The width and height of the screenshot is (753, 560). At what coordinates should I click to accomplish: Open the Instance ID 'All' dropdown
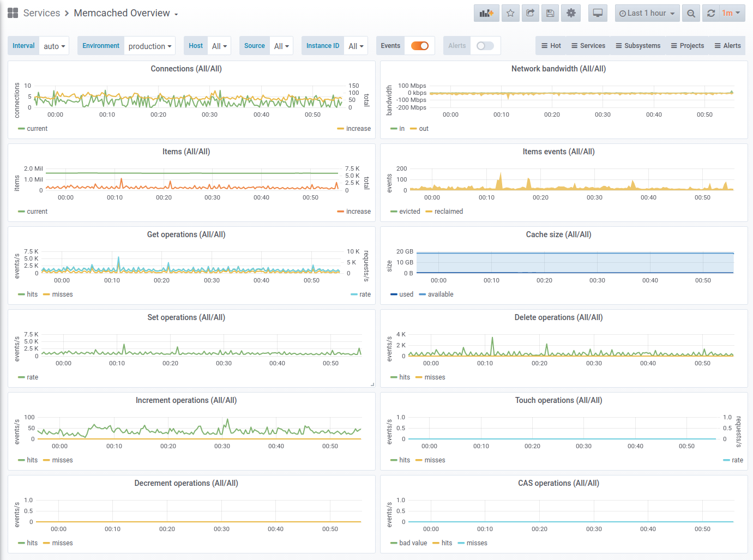coord(356,46)
